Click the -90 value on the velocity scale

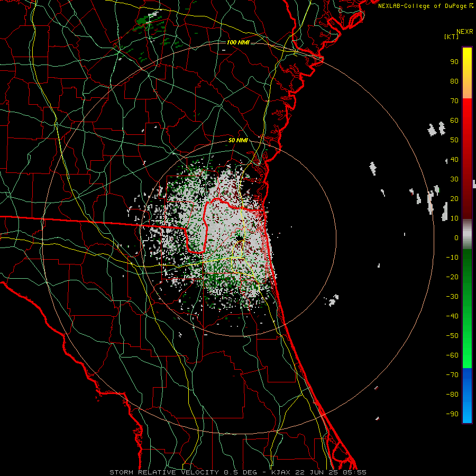(x=452, y=414)
